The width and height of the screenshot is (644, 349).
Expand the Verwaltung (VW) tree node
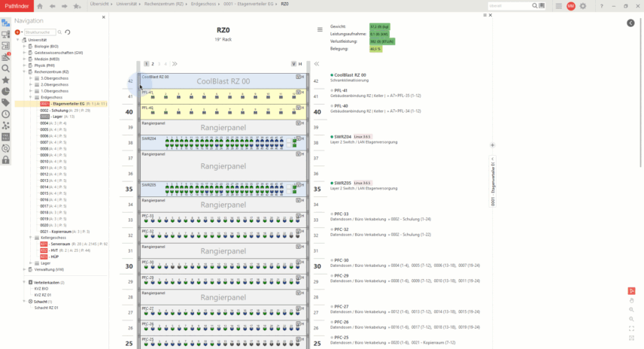point(24,269)
